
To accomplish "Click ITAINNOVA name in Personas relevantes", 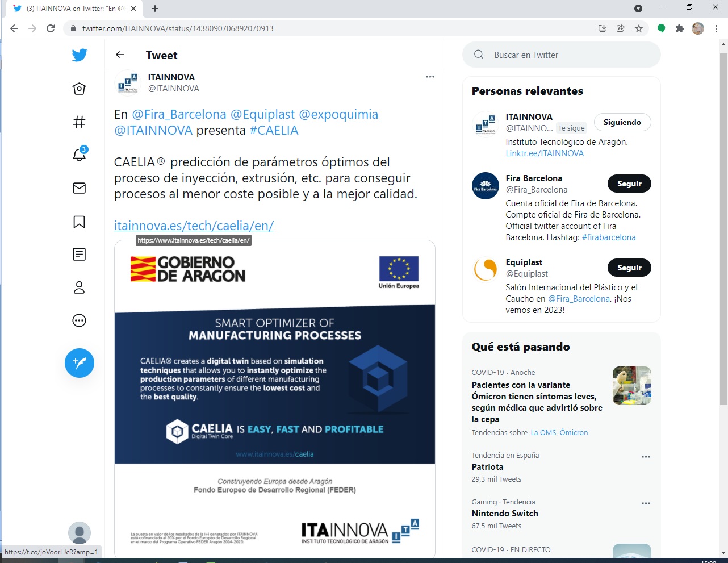I will [x=529, y=117].
